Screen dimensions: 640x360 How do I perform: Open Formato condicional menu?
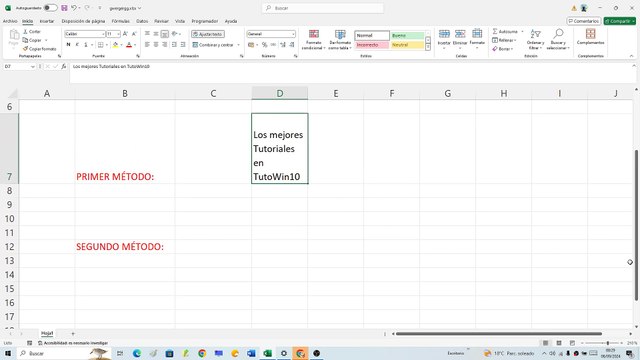[313, 40]
